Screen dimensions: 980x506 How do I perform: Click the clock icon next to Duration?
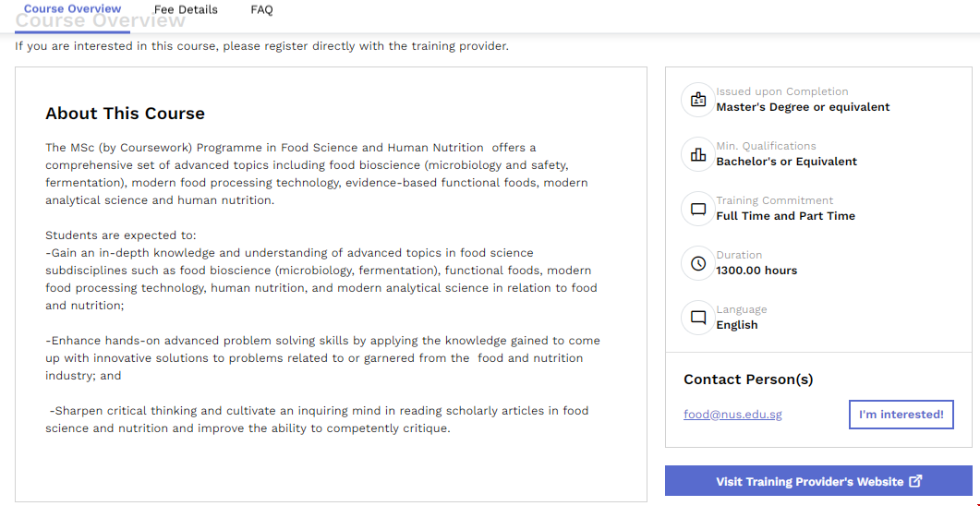698,263
